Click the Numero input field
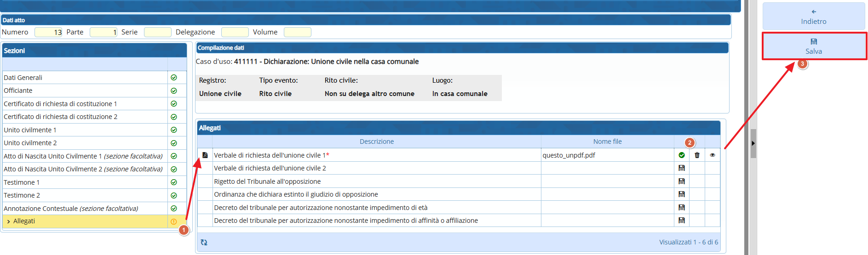 pyautogui.click(x=48, y=32)
